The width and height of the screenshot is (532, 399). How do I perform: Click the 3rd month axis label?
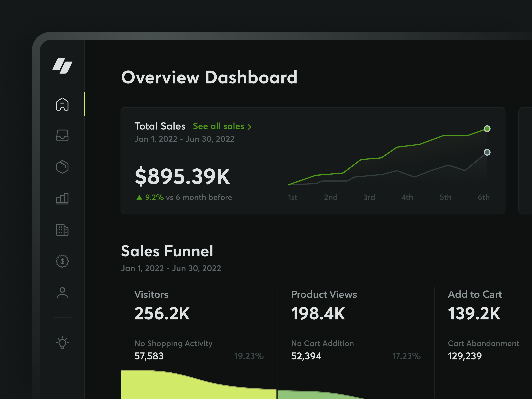(x=369, y=197)
